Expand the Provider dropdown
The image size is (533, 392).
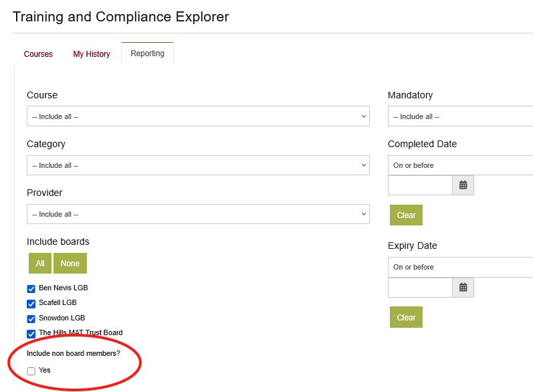[x=198, y=214]
